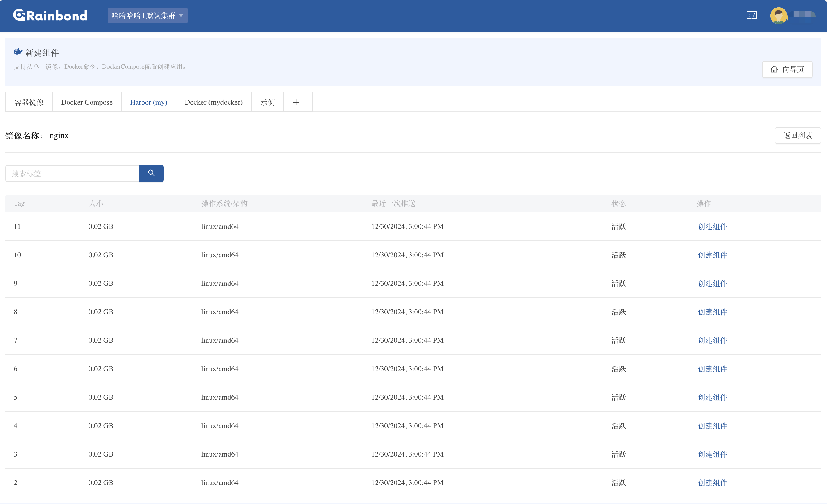Click the home icon on 向导页 button

click(774, 69)
